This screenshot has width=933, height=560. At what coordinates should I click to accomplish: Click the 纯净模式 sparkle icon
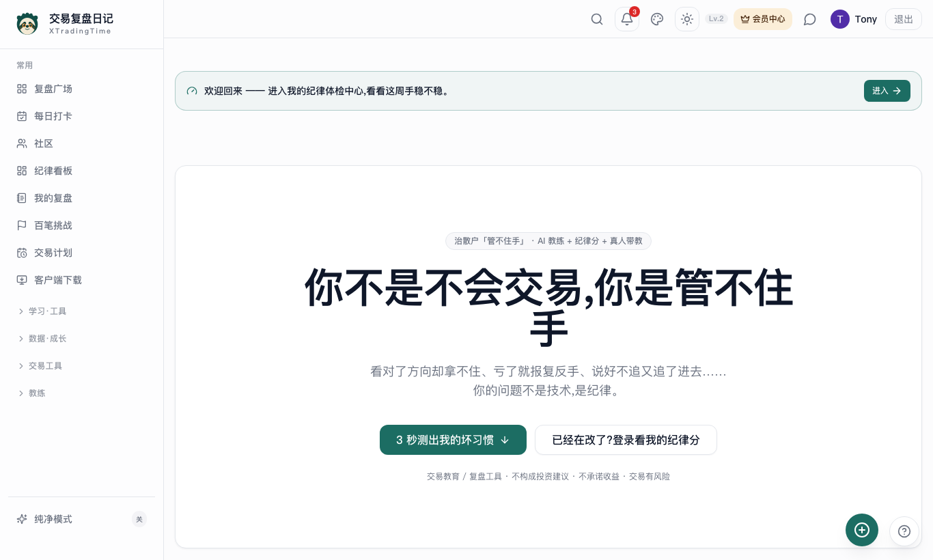tap(22, 519)
